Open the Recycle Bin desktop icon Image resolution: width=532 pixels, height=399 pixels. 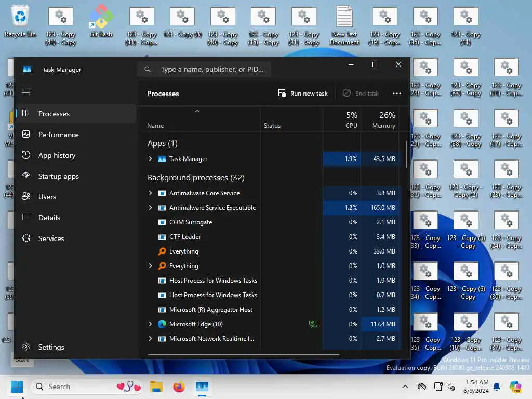20,21
